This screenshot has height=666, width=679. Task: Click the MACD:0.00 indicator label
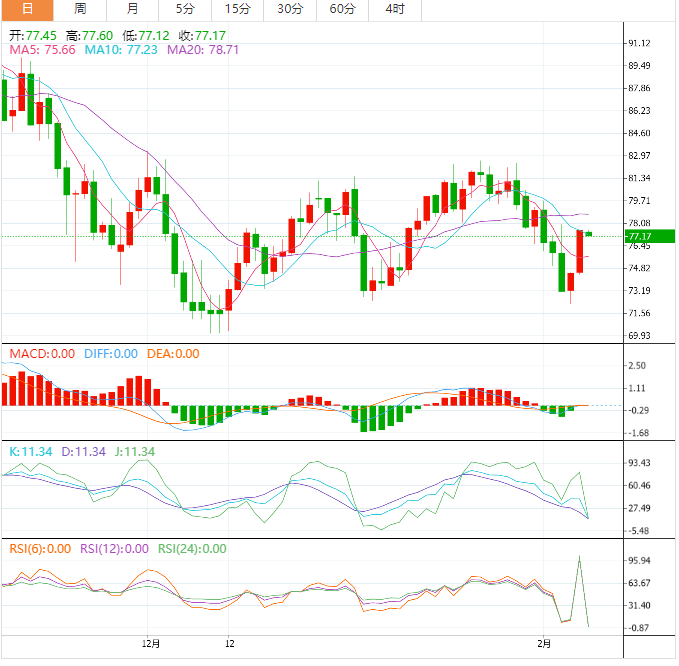click(x=42, y=354)
